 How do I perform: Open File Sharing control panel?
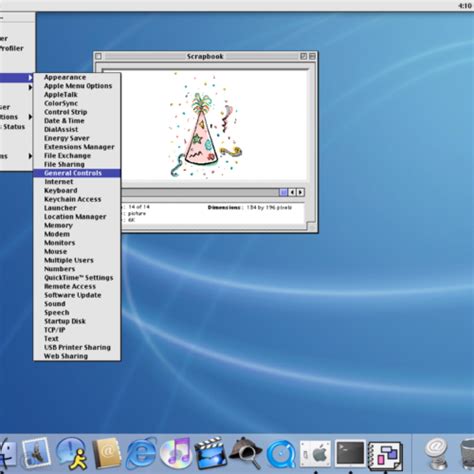pos(77,164)
